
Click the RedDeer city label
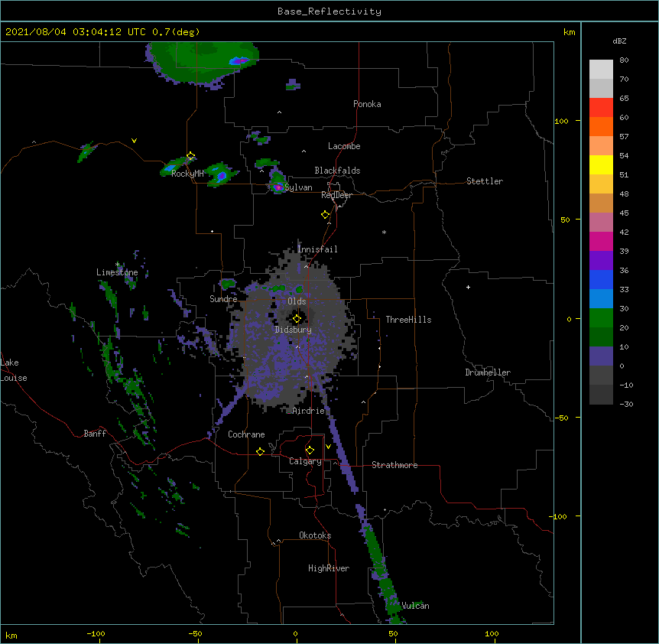(x=336, y=195)
